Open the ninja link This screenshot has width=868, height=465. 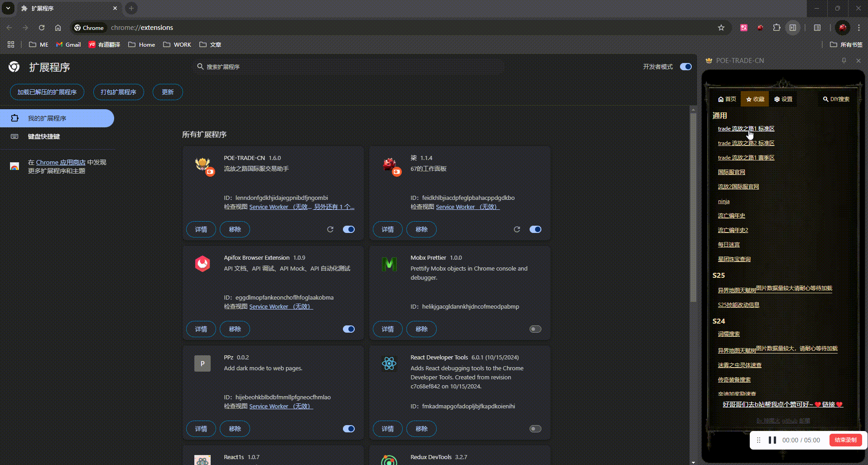(723, 201)
